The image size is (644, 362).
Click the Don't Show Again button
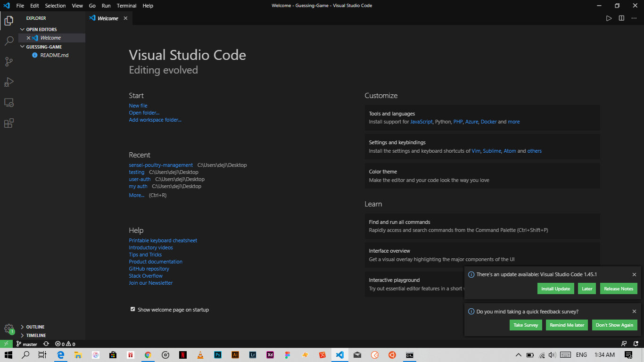point(614,325)
